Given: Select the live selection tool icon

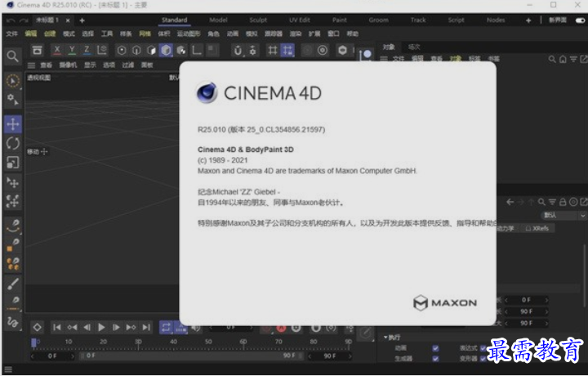Looking at the screenshot, I should coord(13,81).
